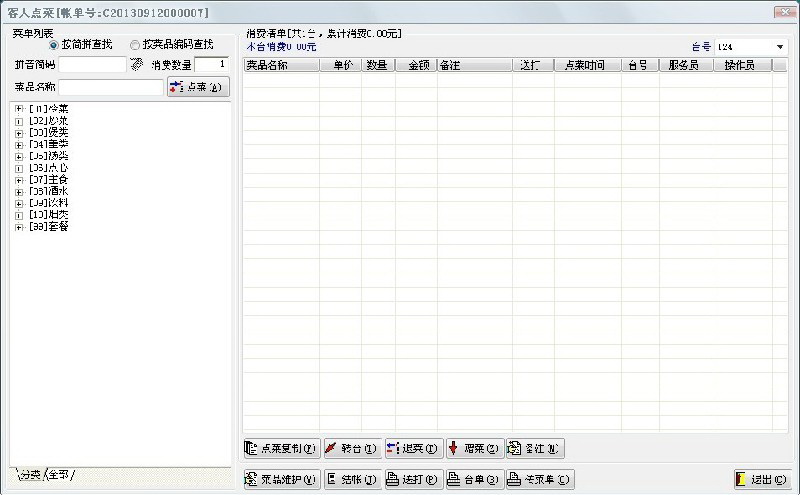
Task: Expand the [08]酒水 tree node
Action: [19, 192]
